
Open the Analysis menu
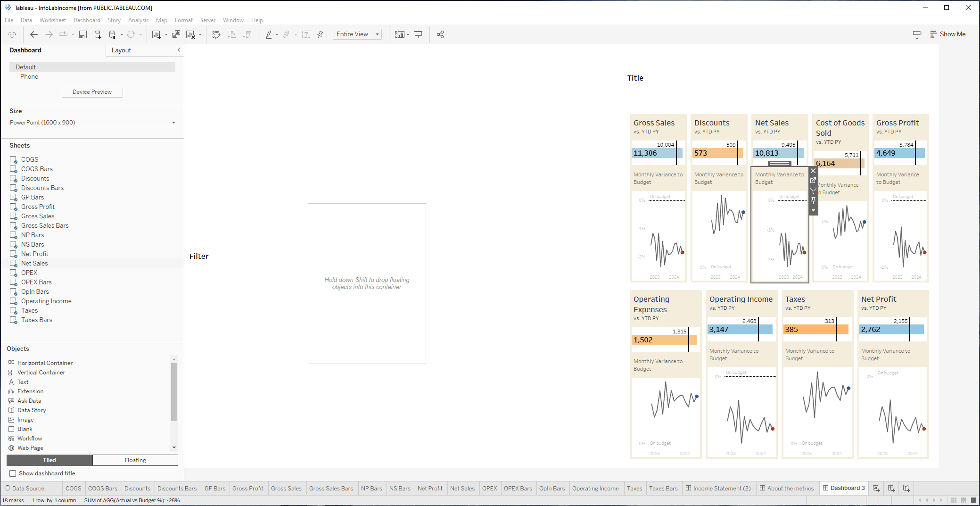pyautogui.click(x=138, y=20)
